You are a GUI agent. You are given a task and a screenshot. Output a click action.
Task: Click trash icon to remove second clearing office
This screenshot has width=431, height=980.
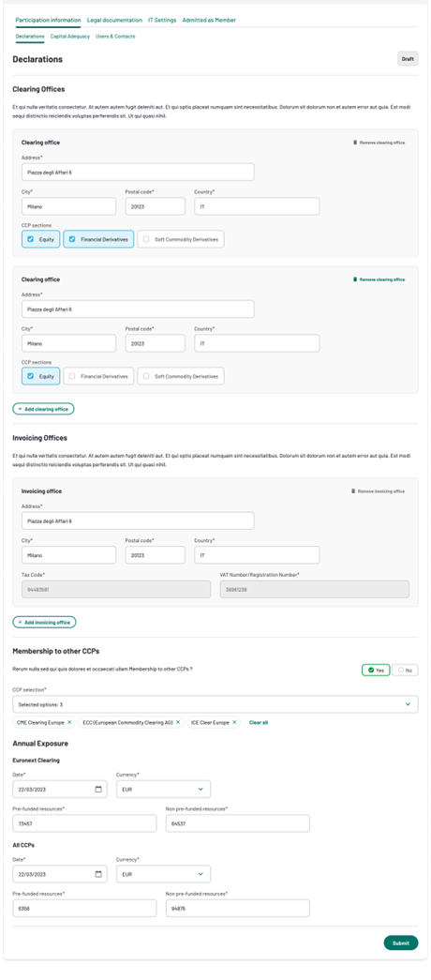355,279
